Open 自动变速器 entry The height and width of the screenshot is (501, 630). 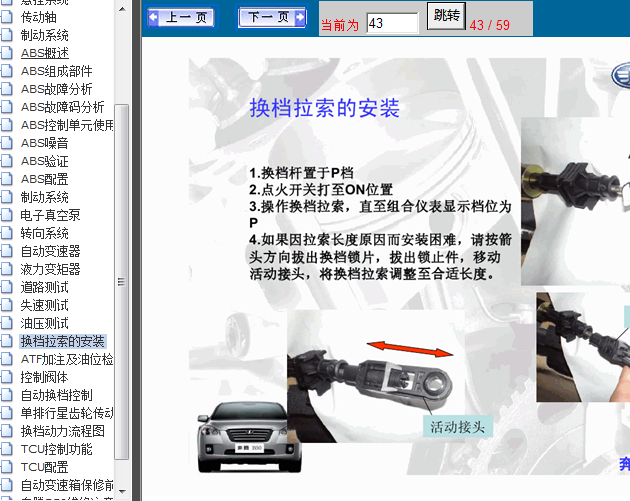click(x=51, y=251)
